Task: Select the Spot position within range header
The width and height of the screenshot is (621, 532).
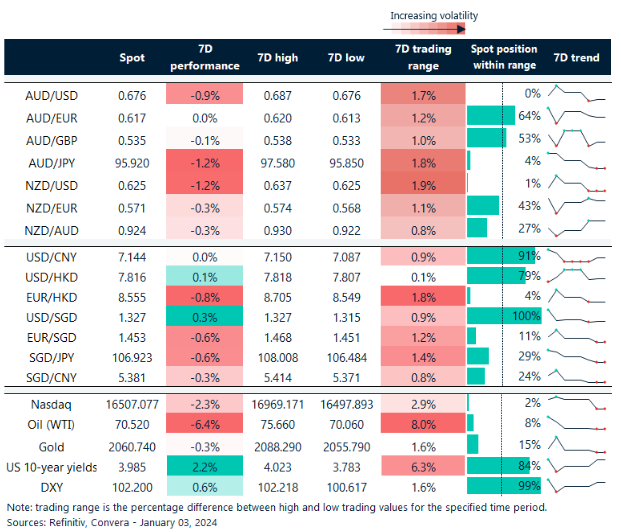Action: click(503, 58)
